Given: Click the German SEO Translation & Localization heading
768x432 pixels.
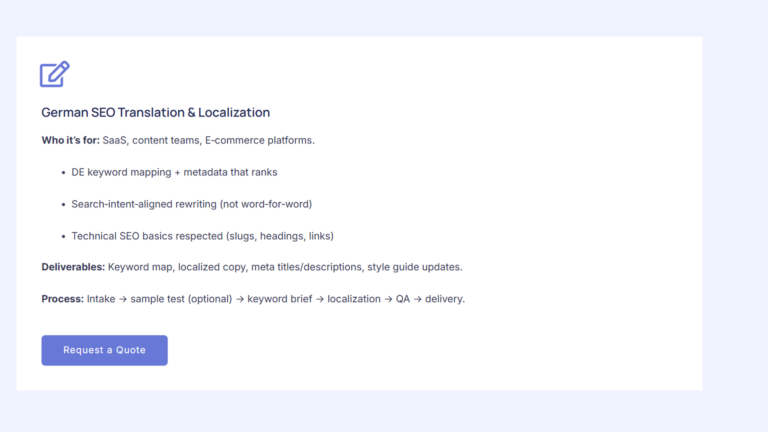Looking at the screenshot, I should [155, 113].
